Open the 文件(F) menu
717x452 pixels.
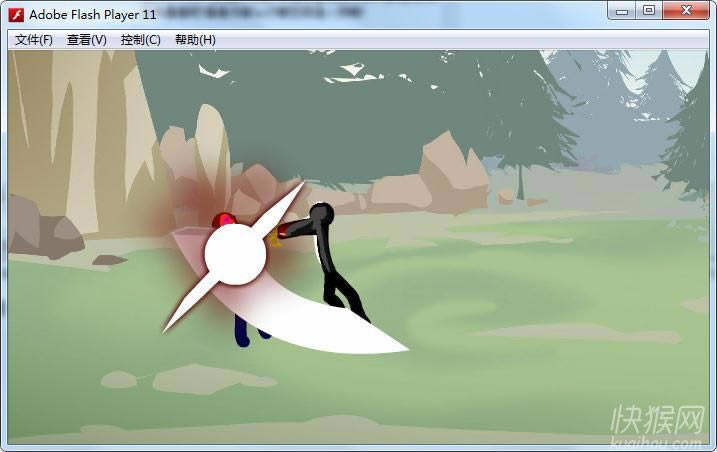34,40
